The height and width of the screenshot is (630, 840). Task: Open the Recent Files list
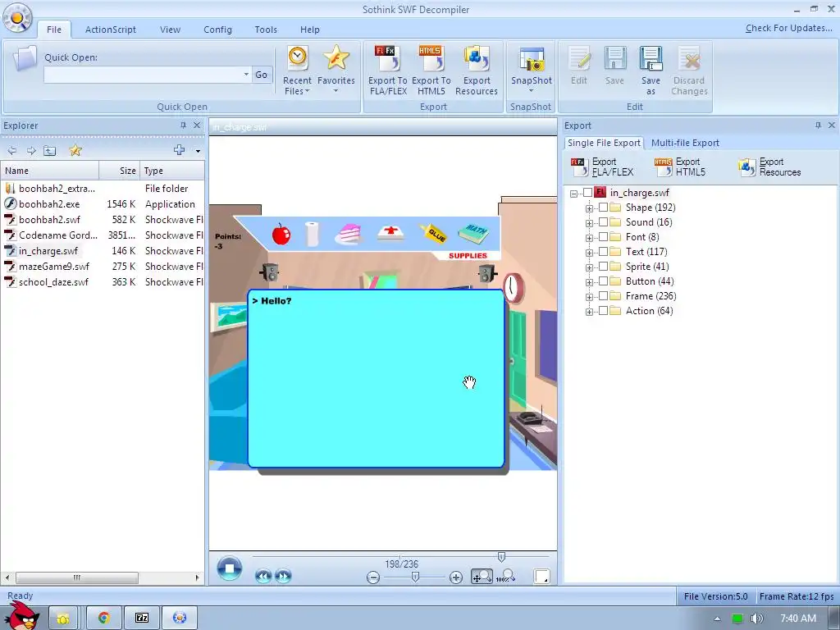coord(297,71)
